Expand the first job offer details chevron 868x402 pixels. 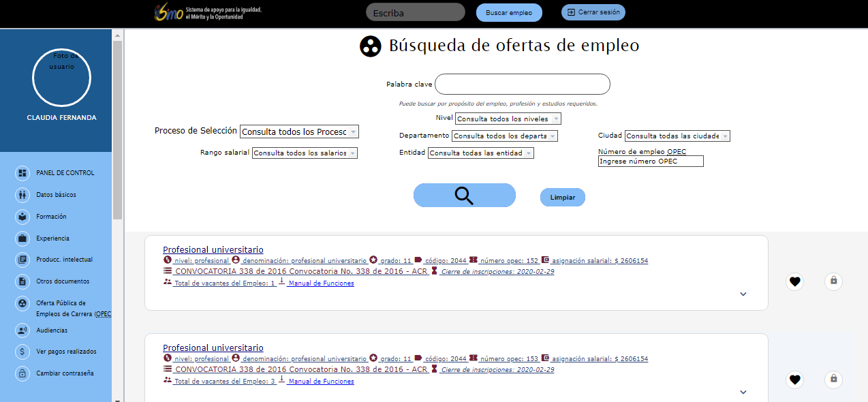[x=743, y=294]
